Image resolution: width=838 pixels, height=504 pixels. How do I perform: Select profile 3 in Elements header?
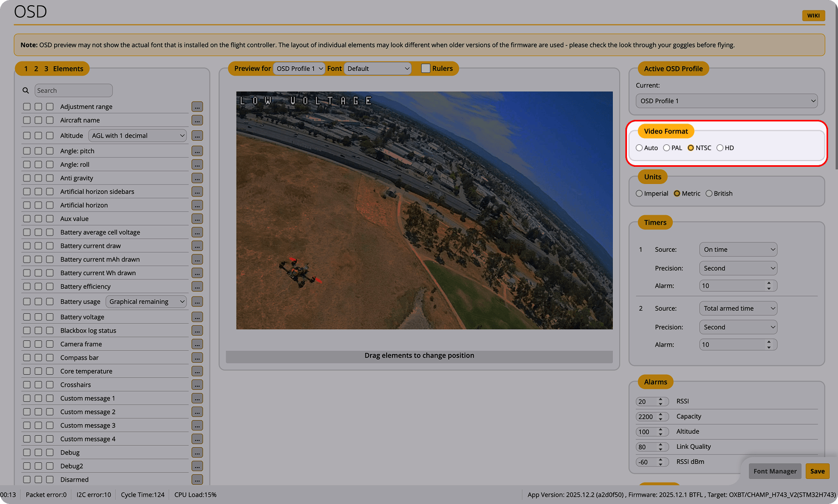(x=46, y=69)
